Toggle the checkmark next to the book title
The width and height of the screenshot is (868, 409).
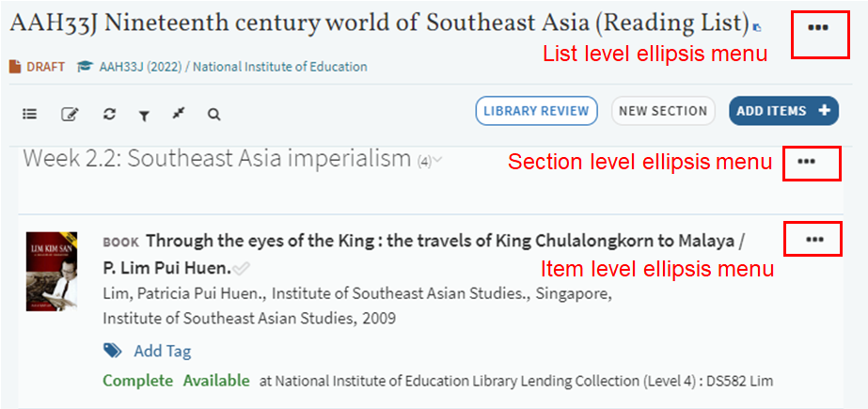tap(242, 268)
